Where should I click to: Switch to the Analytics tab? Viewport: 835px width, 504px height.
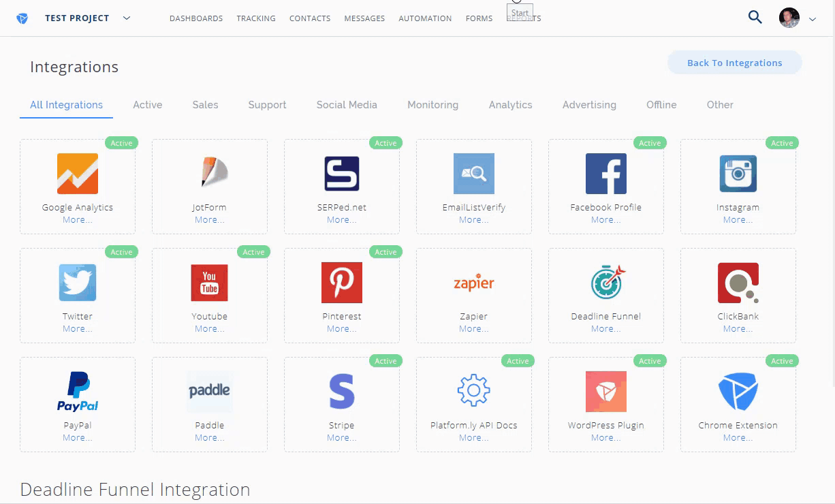point(510,105)
